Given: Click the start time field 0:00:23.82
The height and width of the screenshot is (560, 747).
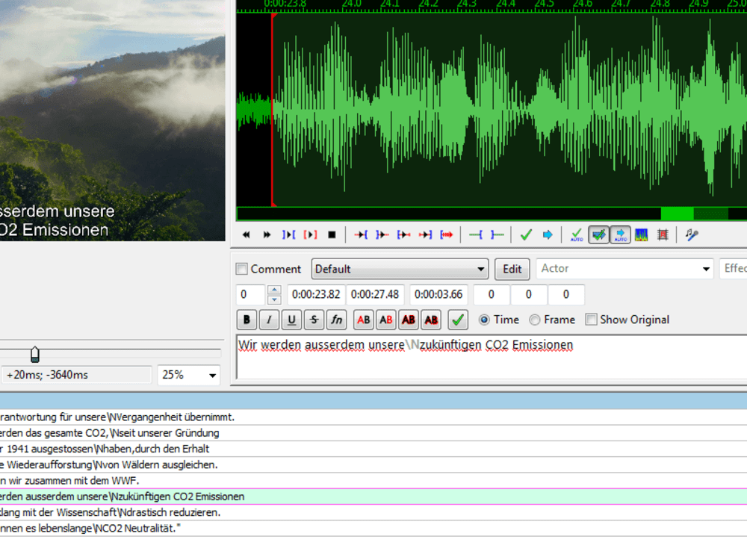Looking at the screenshot, I should point(316,295).
